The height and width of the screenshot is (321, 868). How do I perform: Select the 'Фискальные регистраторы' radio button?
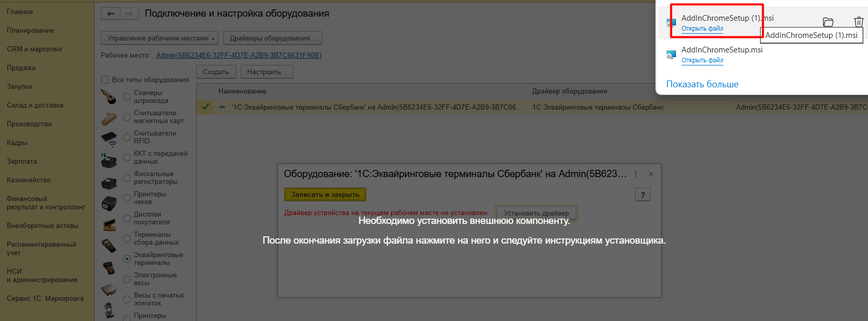click(x=127, y=178)
